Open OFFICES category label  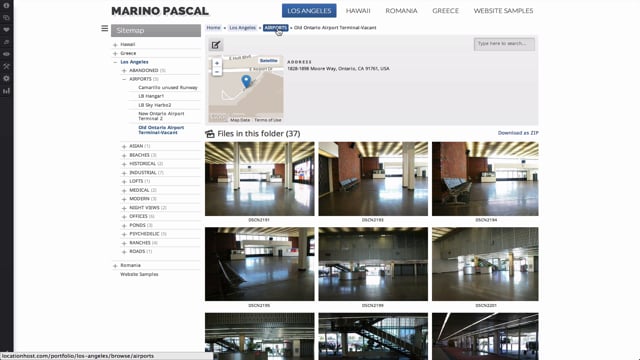138,216
